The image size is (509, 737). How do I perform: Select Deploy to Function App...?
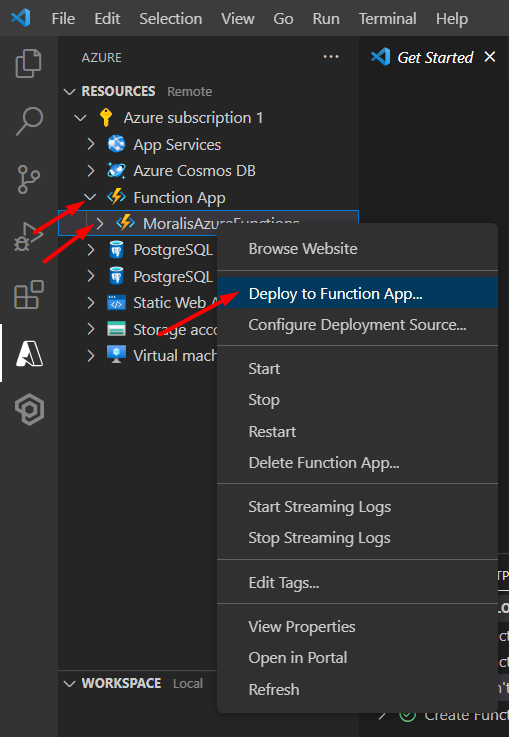(357, 293)
